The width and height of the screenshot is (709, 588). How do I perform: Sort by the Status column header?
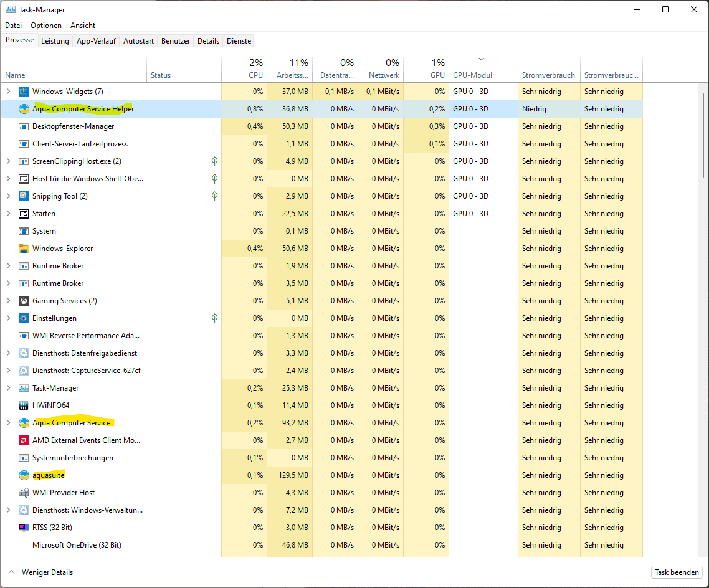coord(184,69)
